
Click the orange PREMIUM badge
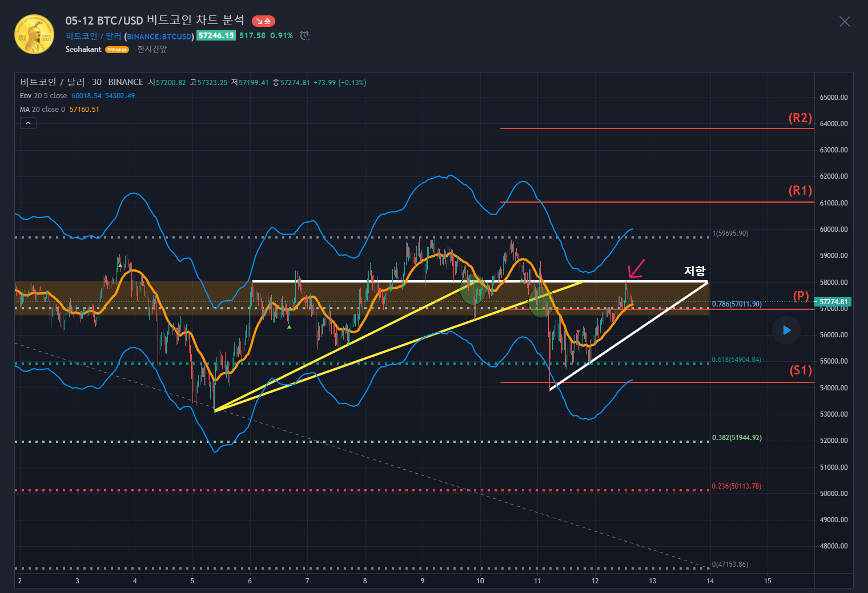click(x=117, y=50)
